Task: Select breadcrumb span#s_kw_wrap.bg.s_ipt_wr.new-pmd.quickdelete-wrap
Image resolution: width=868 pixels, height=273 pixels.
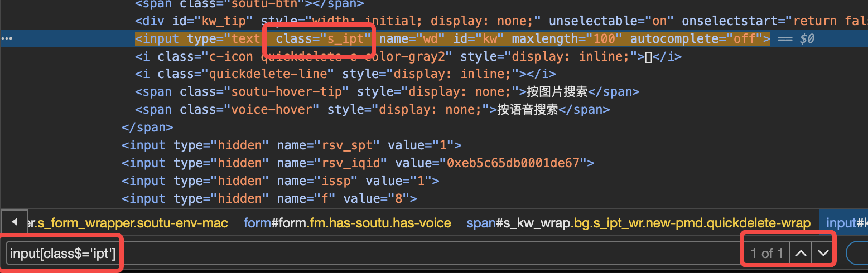Action: tap(638, 223)
